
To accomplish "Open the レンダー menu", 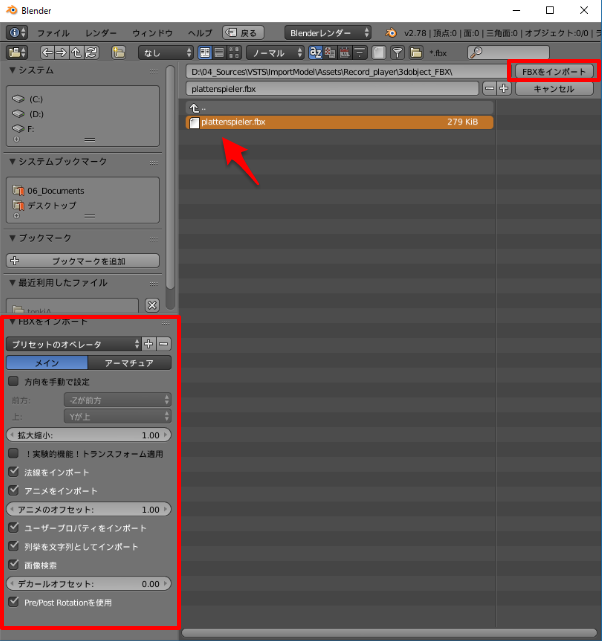I will (101, 33).
